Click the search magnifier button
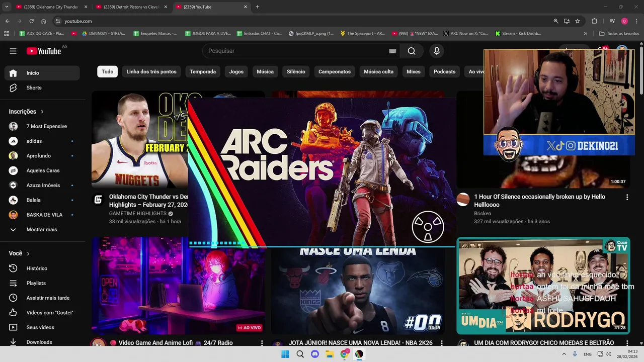 412,51
